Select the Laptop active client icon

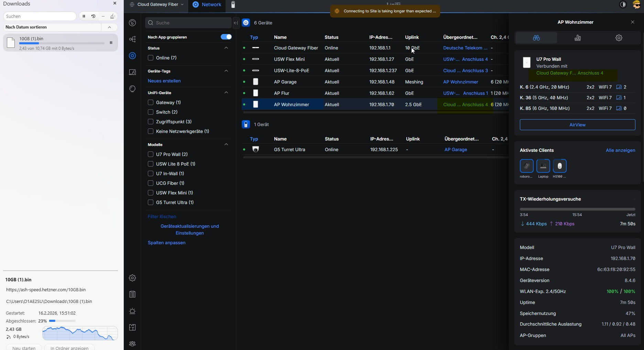pos(543,166)
